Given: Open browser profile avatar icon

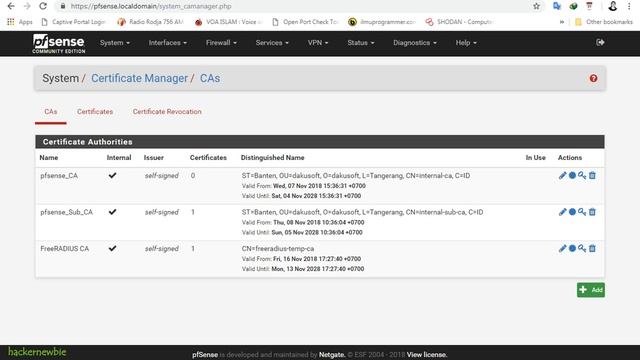Looking at the screenshot, I should pyautogui.click(x=613, y=6).
